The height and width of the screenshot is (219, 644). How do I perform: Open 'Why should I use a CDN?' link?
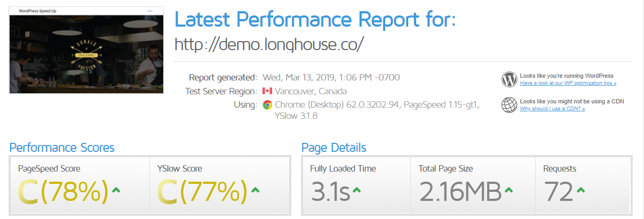point(552,109)
